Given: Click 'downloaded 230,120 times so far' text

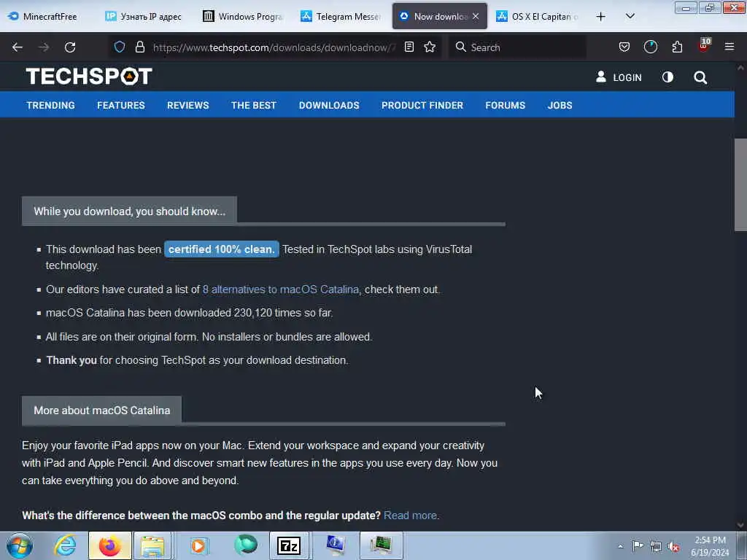Looking at the screenshot, I should 253,313.
